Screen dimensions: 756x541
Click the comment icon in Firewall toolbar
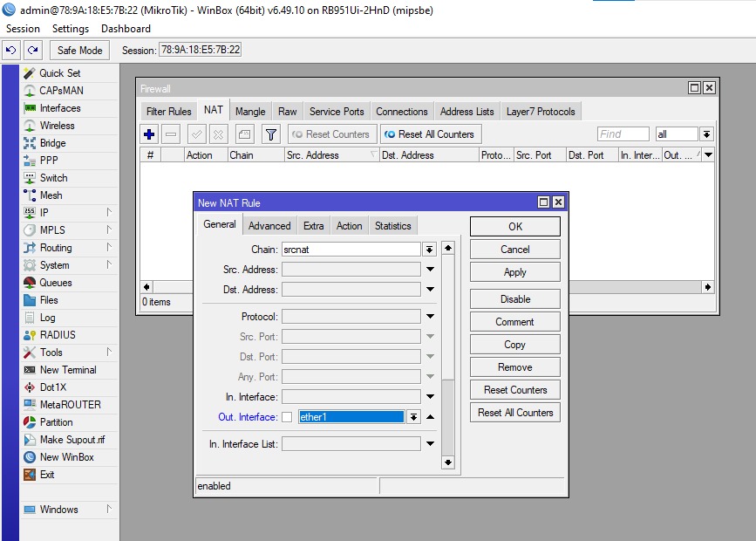244,134
